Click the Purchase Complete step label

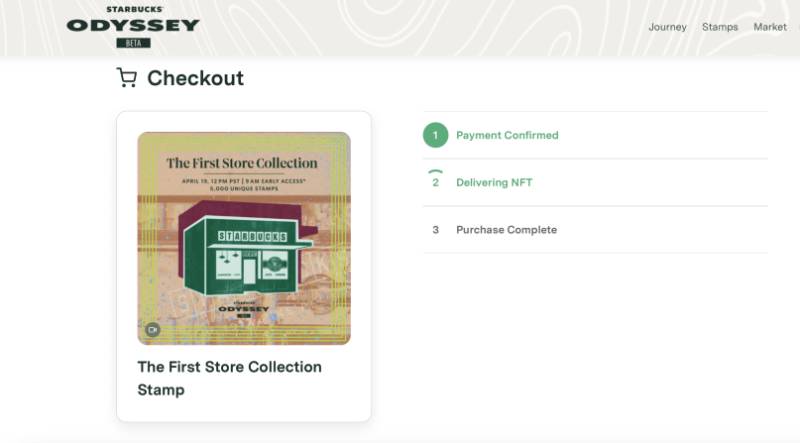coord(506,230)
